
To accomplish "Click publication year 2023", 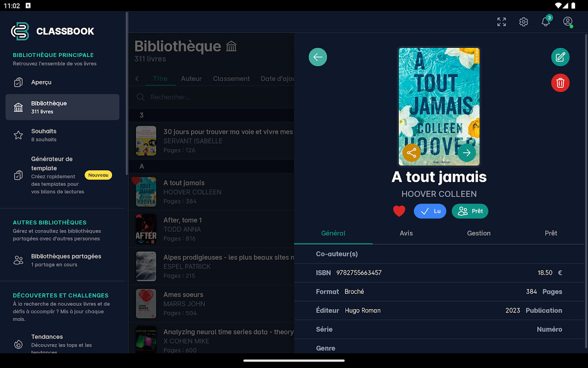I will click(513, 310).
